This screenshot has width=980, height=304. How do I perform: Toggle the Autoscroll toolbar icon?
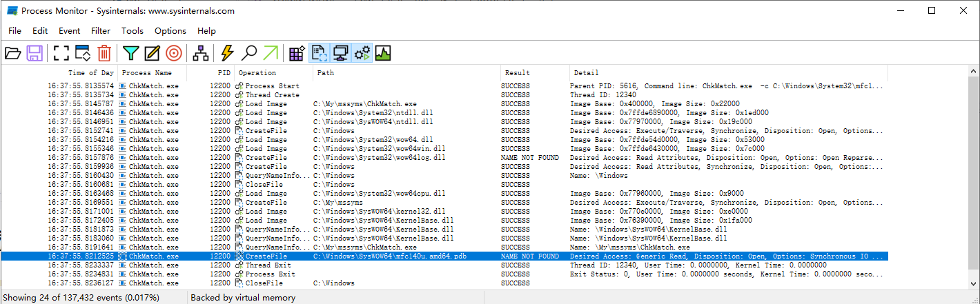pyautogui.click(x=83, y=53)
